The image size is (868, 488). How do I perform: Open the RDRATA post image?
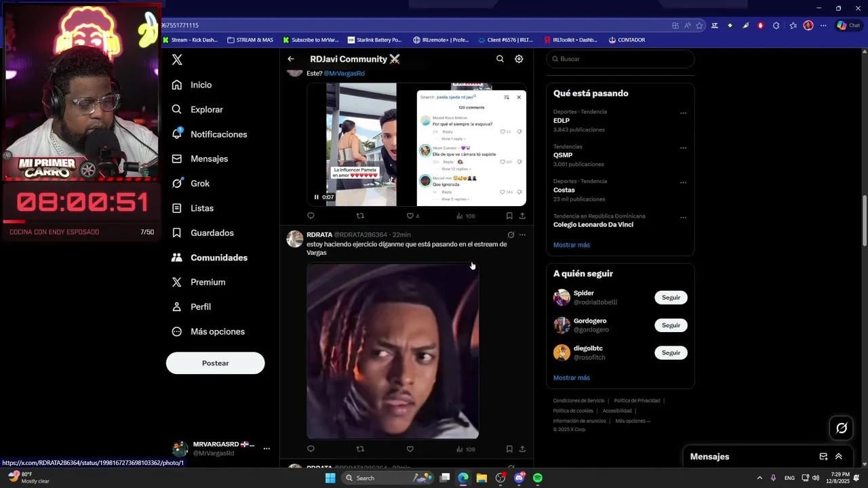coord(393,351)
